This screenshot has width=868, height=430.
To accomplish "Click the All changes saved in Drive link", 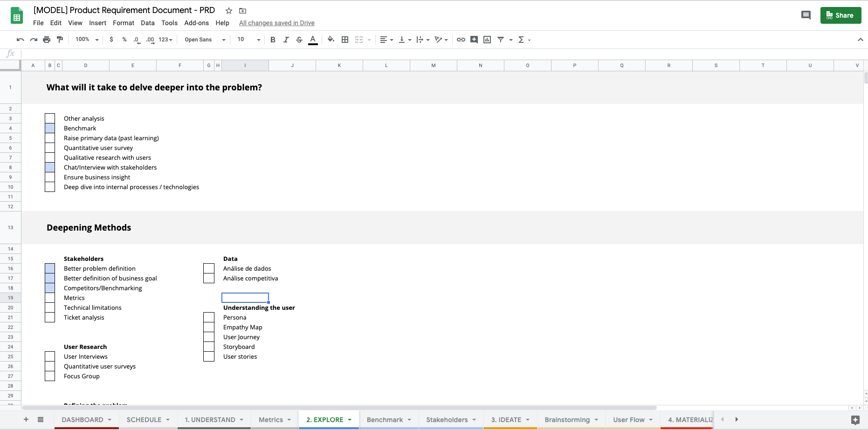I will pos(276,22).
